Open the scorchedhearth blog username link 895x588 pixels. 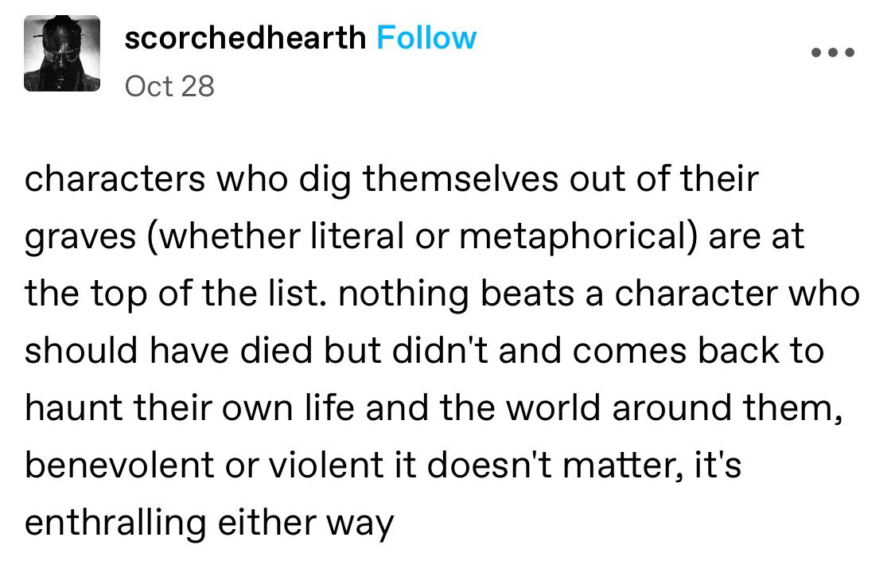coord(245,37)
